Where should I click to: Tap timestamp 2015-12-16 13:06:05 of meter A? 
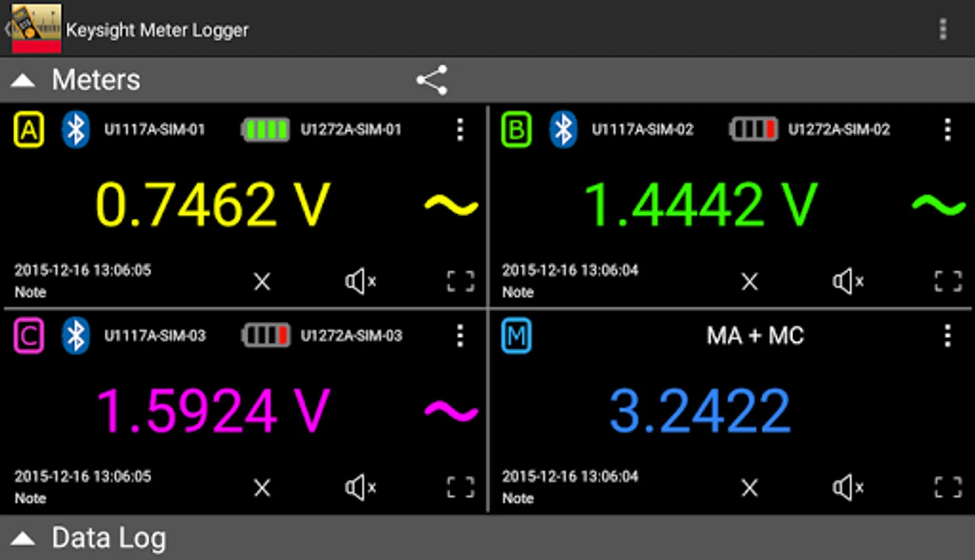[x=83, y=270]
